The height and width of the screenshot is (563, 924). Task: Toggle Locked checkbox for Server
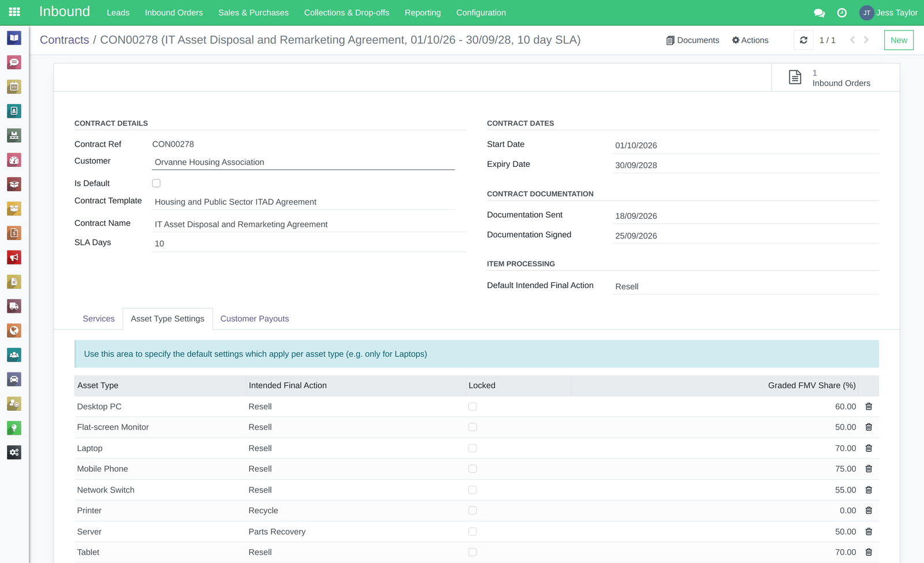[x=472, y=531]
